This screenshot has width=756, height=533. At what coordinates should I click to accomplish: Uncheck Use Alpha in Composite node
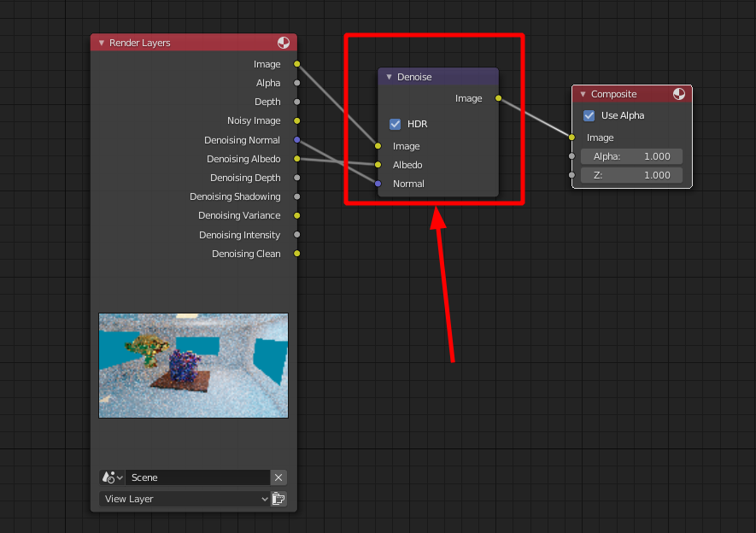point(589,115)
